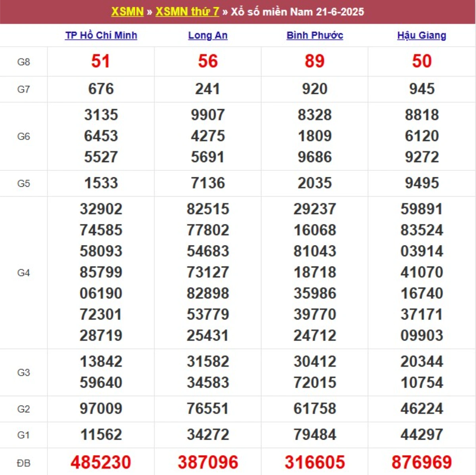Click G4 number 32902
The width and height of the screenshot is (476, 475).
(x=101, y=209)
